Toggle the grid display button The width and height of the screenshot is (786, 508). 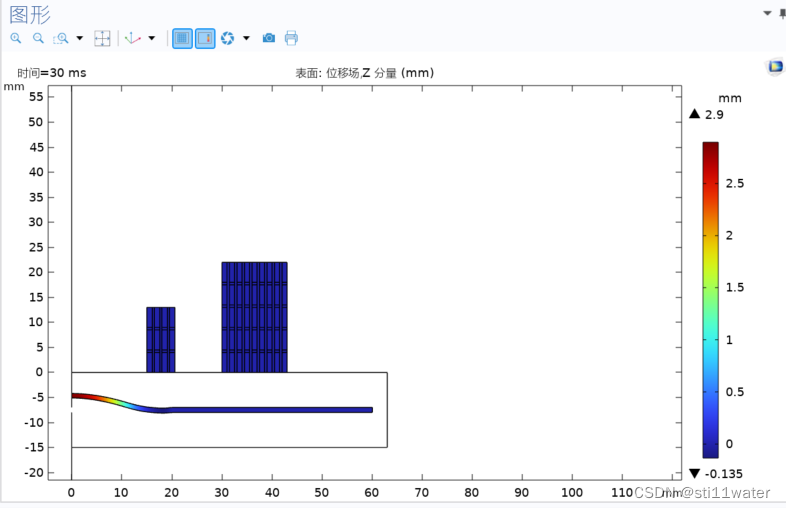pyautogui.click(x=182, y=38)
